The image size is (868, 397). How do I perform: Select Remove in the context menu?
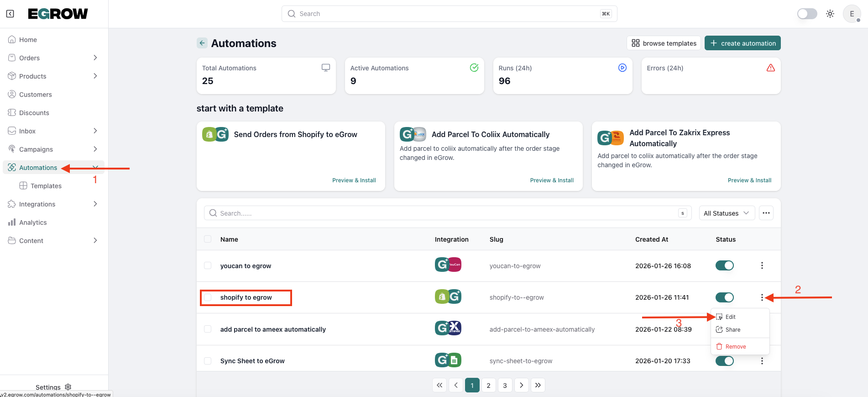735,346
